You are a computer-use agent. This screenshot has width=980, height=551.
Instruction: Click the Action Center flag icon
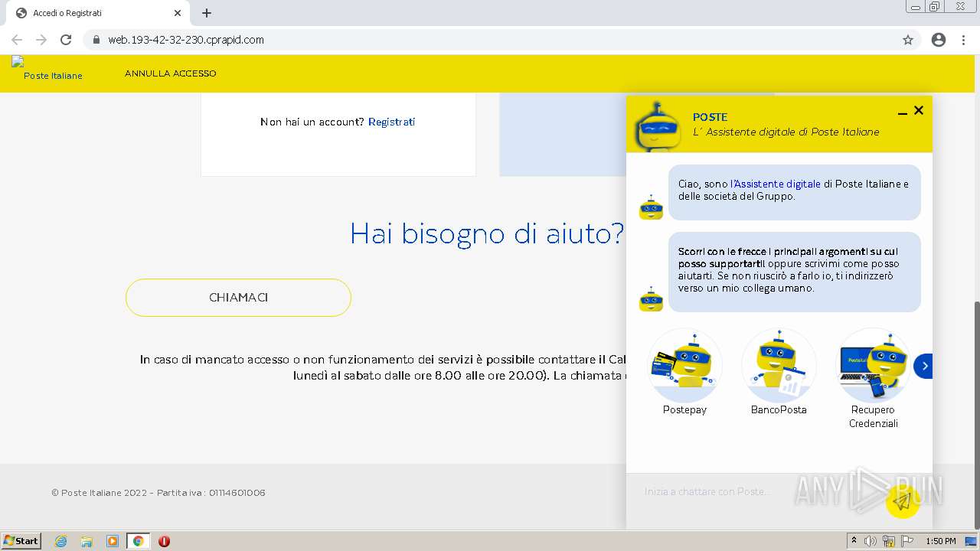click(907, 541)
